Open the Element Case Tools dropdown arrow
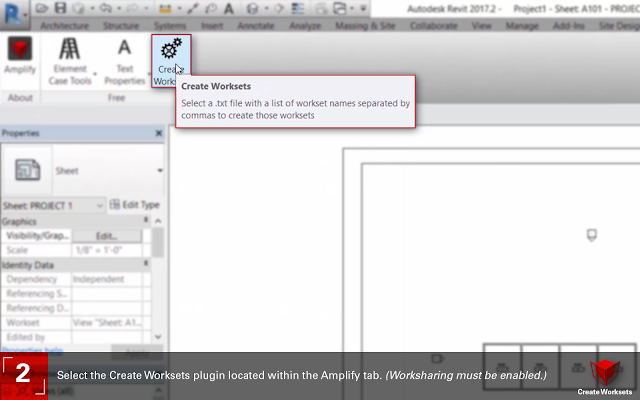The height and width of the screenshot is (400, 640). tap(95, 74)
